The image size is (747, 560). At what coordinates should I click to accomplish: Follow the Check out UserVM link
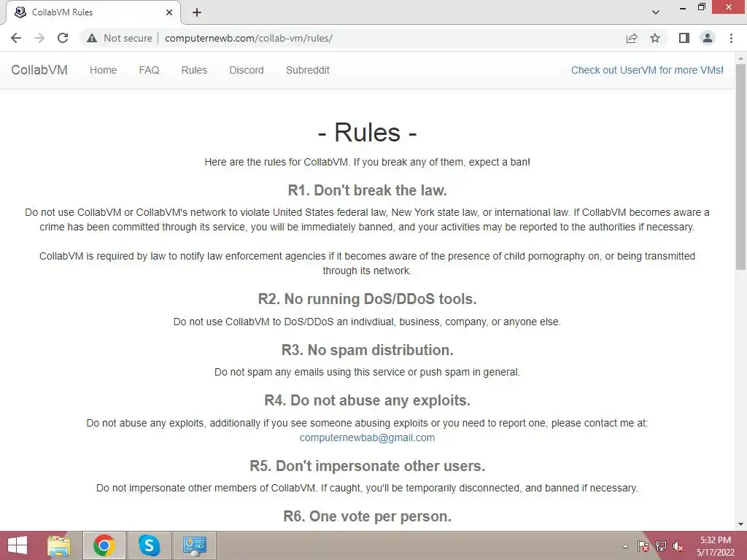click(x=647, y=70)
